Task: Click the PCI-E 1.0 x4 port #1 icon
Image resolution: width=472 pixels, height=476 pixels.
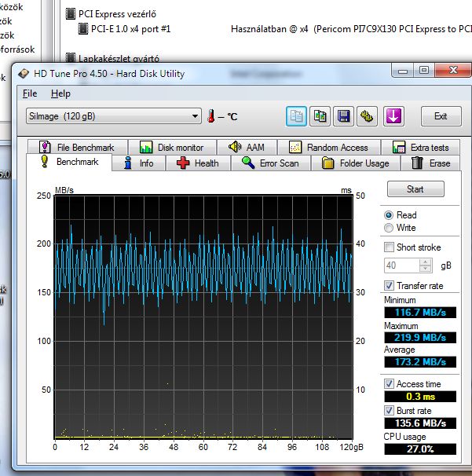Action: click(x=83, y=29)
